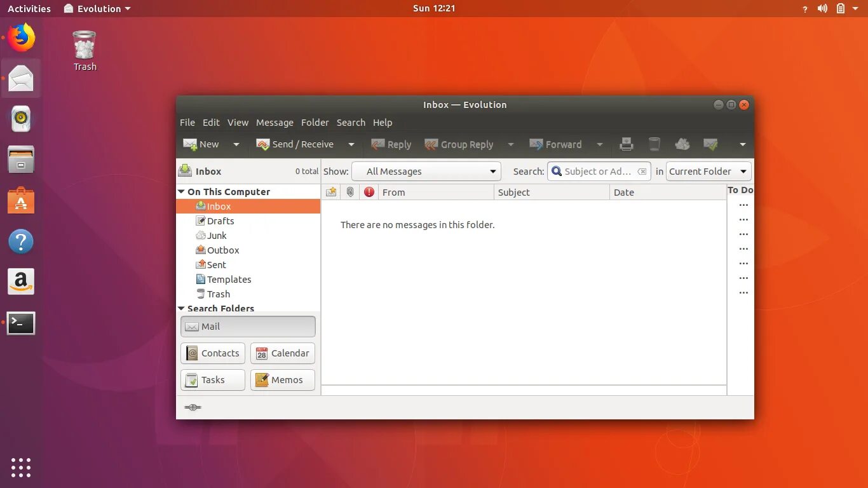The width and height of the screenshot is (868, 488).
Task: Open the Files manager from the dock
Action: 21,159
